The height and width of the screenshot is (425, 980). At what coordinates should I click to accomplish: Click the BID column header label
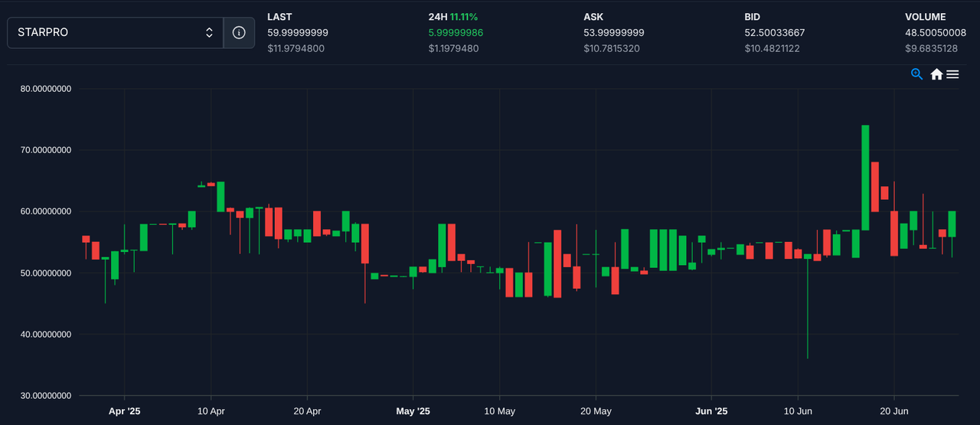click(754, 17)
